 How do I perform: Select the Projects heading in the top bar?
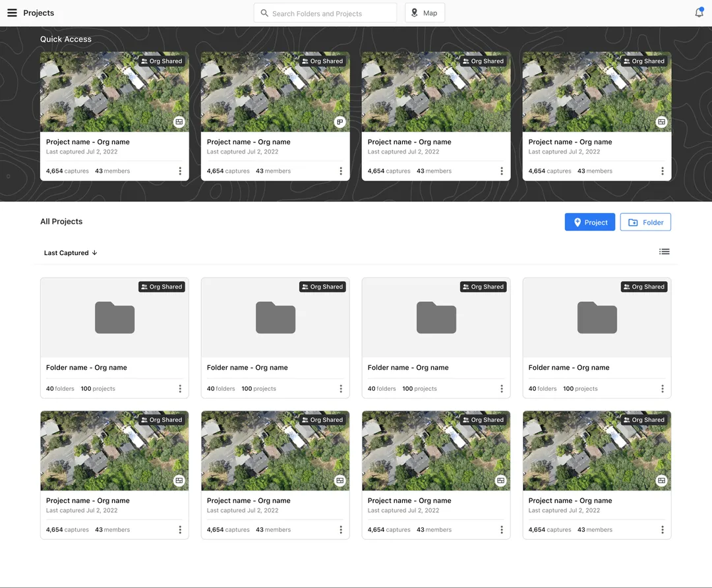tap(38, 12)
